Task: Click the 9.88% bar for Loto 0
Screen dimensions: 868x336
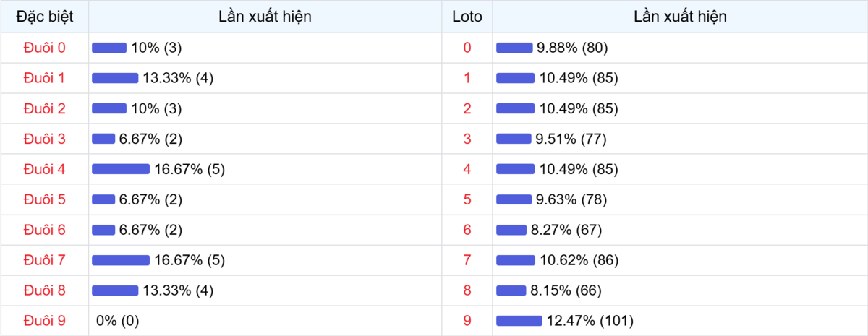Action: point(514,48)
